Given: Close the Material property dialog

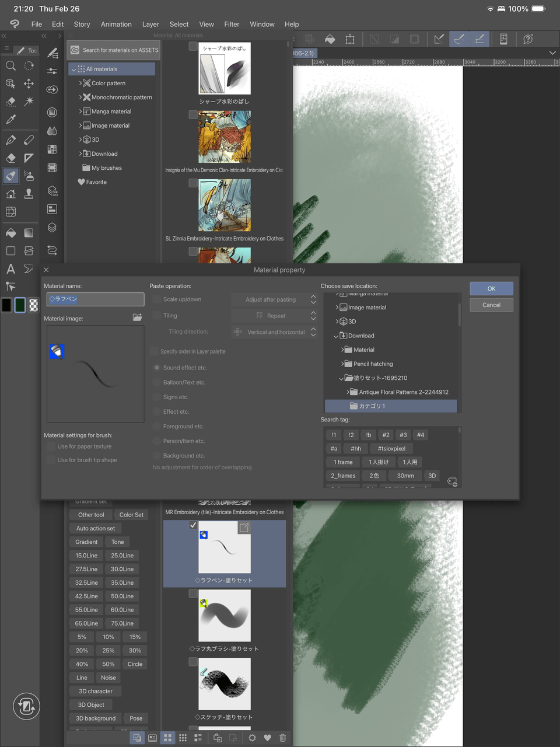Looking at the screenshot, I should pos(46,270).
